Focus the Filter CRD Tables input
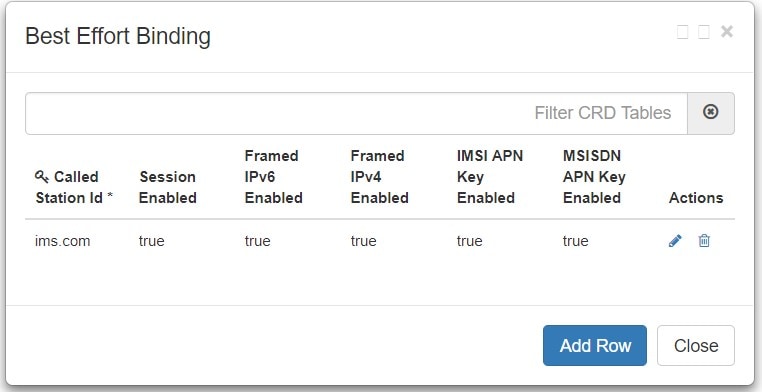Viewport: 762px width, 392px height. point(356,113)
